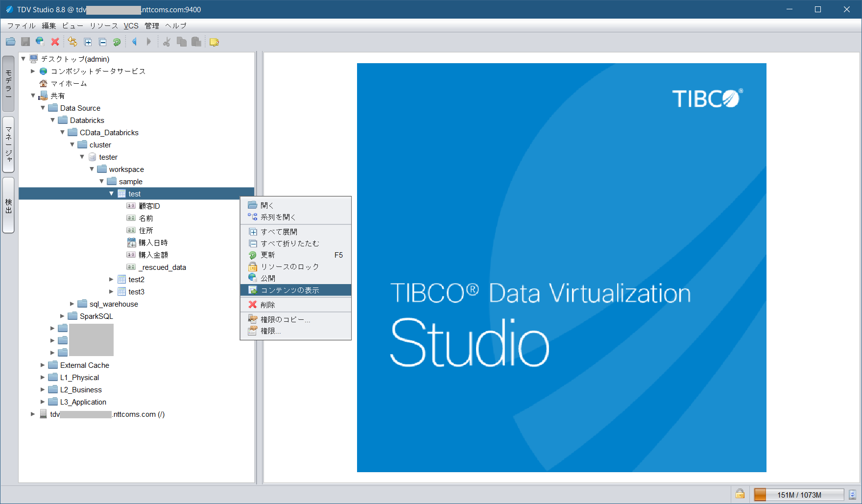The width and height of the screenshot is (862, 504).
Task: Open the 管理 menu
Action: 152,26
